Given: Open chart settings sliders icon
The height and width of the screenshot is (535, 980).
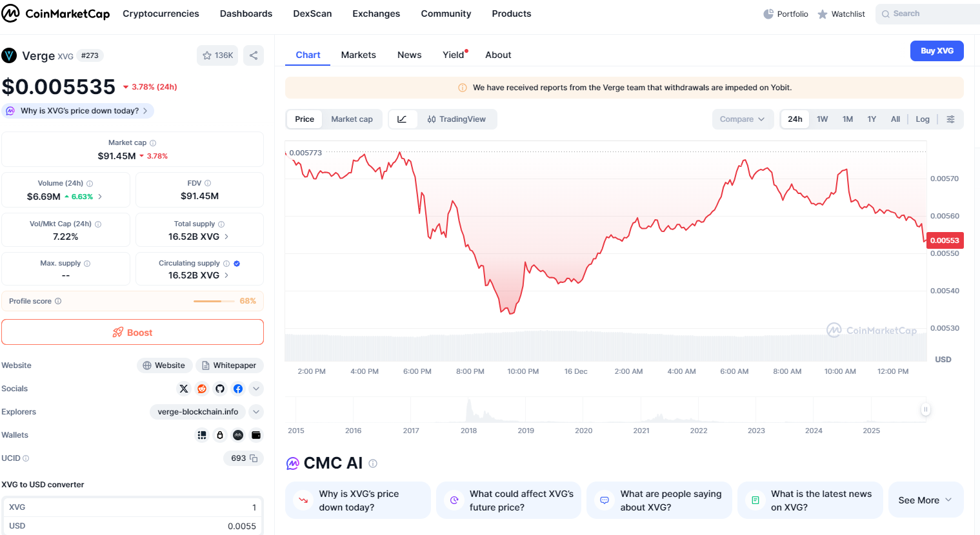Looking at the screenshot, I should [x=950, y=119].
